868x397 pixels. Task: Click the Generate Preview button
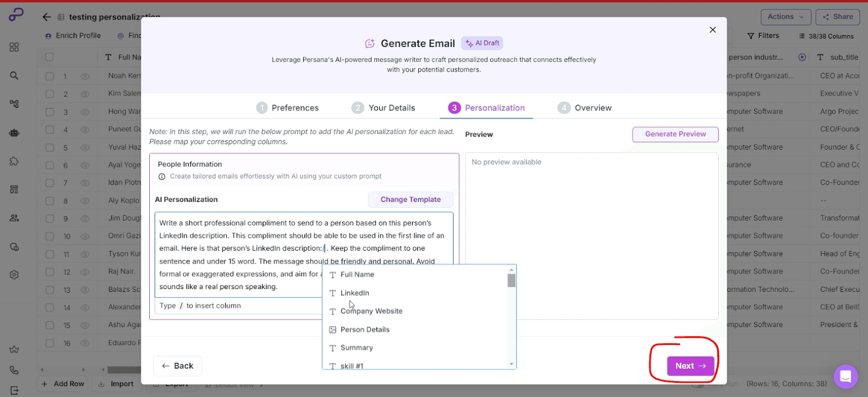click(x=675, y=134)
